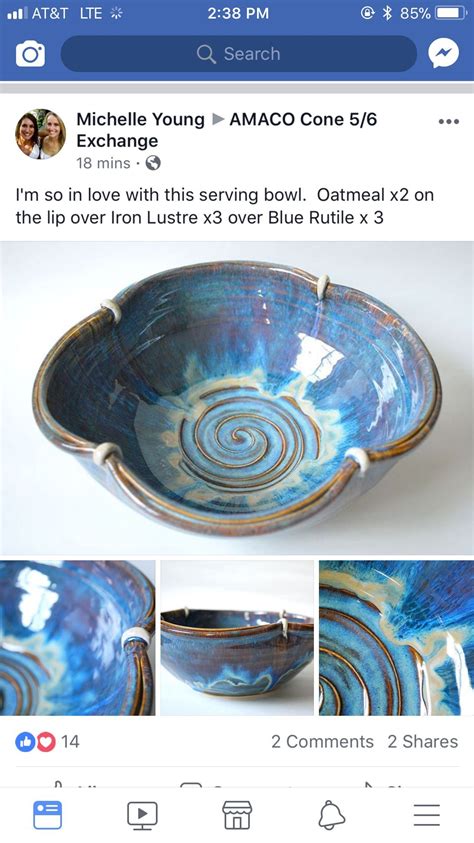Open the spiral glaze detail thumbnail
474x843 pixels.
point(397,638)
